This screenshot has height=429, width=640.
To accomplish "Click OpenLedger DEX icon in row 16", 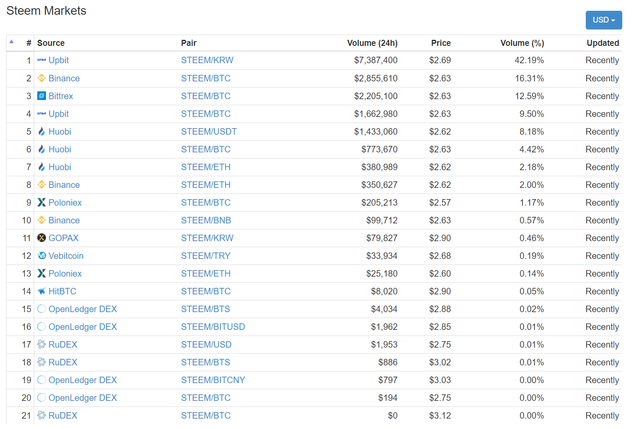I will click(41, 327).
